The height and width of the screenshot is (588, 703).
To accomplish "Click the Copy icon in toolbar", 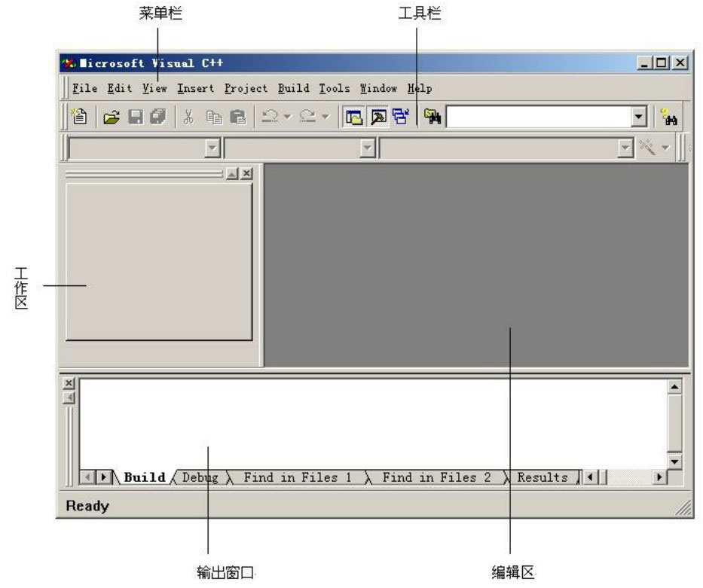I will (x=214, y=117).
